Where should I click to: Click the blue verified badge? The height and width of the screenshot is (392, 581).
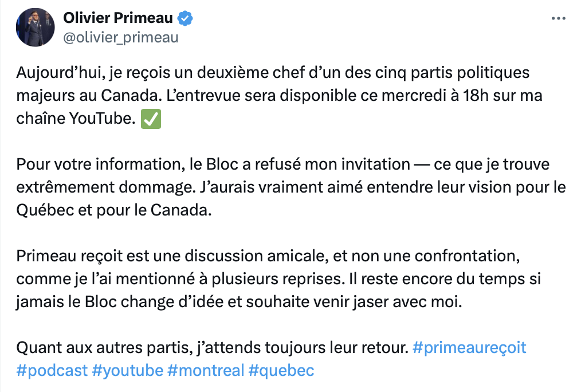click(x=185, y=18)
